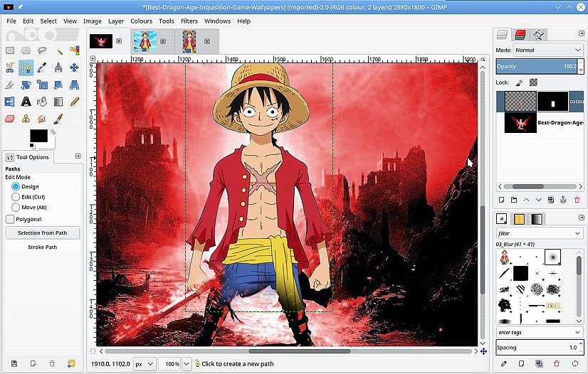Select the Shear tool
The image size is (588, 374).
click(x=58, y=85)
